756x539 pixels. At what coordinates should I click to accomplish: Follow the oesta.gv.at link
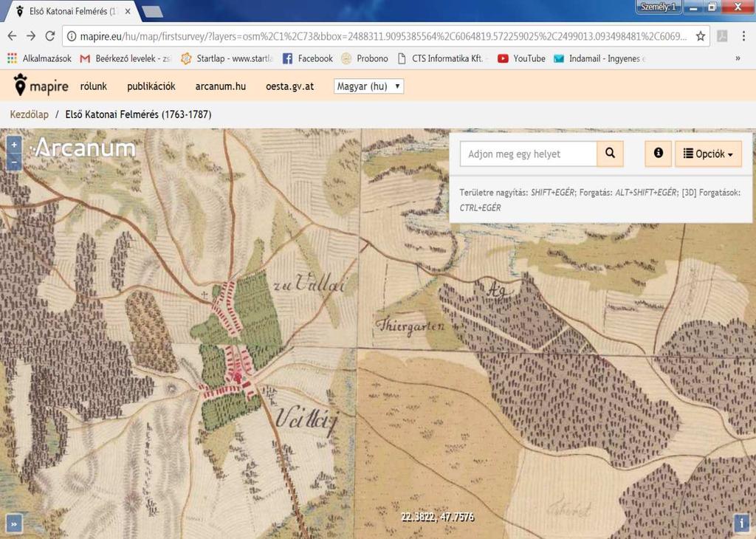point(289,86)
